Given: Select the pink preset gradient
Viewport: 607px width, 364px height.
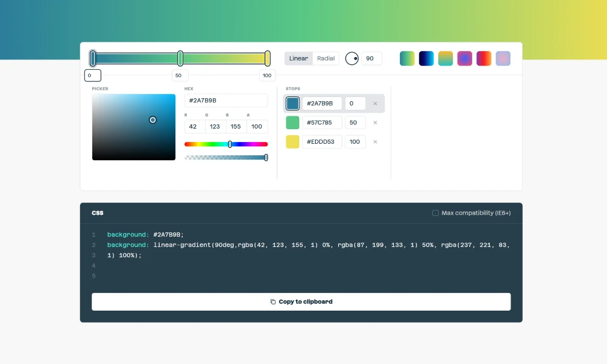Looking at the screenshot, I should [x=503, y=58].
